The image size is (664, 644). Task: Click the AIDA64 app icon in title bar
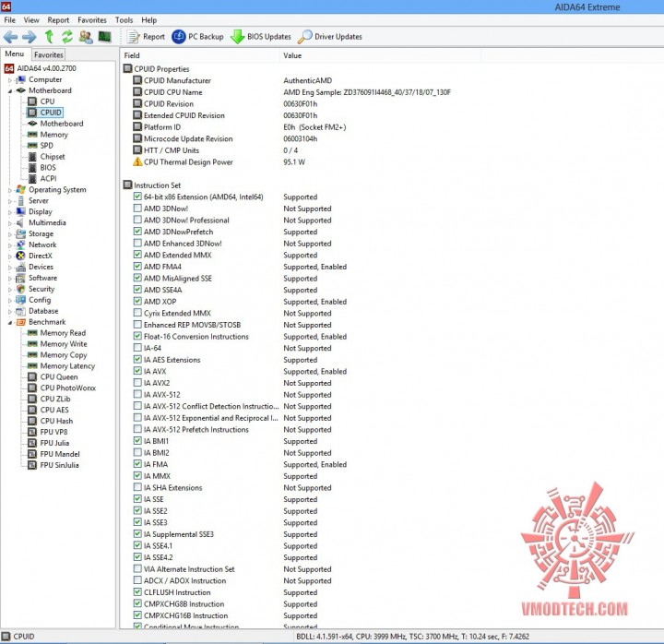[6, 6]
